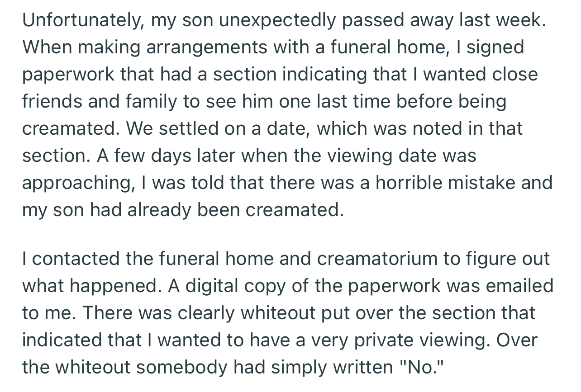Image resolution: width=581 pixels, height=392 pixels.
Task: Click the phrase "settled on a date"
Action: pos(233,128)
